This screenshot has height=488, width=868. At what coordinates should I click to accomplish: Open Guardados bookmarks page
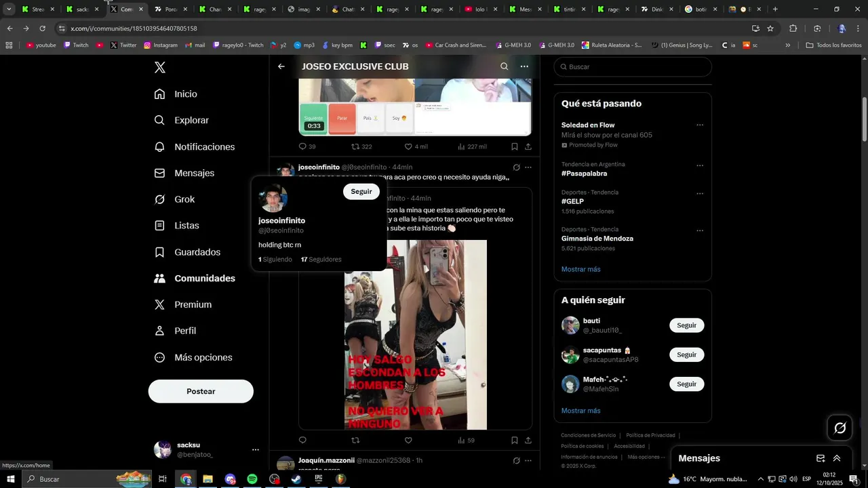187,252
